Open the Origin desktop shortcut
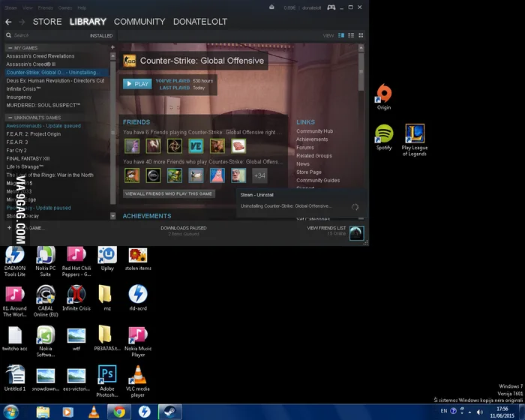The image size is (525, 420). 384,97
